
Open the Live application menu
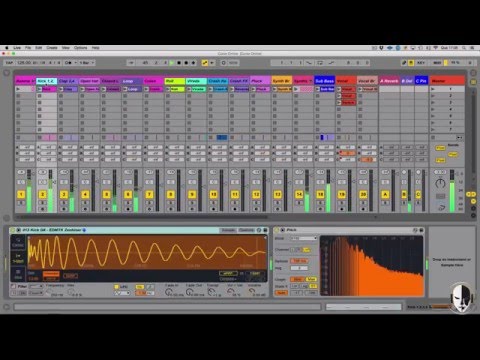[x=17, y=48]
